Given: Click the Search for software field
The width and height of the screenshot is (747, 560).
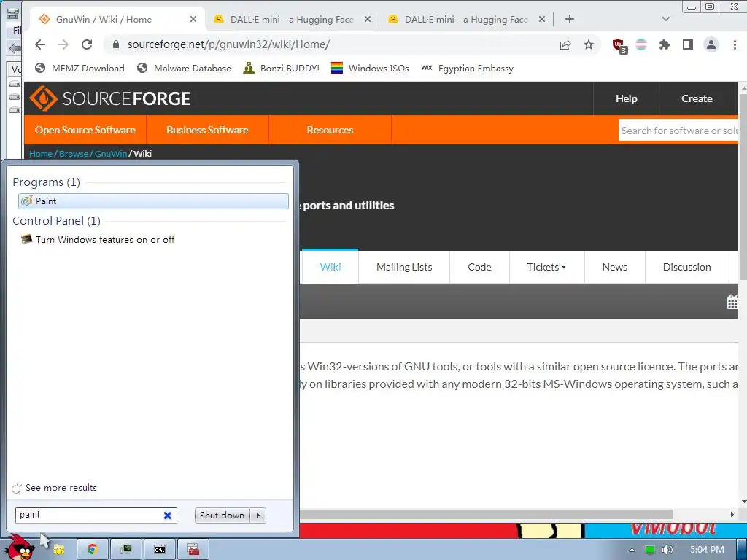Looking at the screenshot, I should [x=678, y=131].
